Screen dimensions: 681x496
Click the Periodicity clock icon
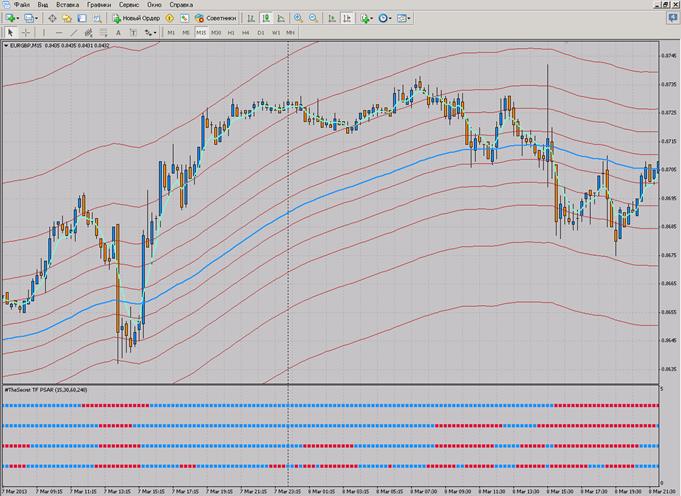[383, 18]
